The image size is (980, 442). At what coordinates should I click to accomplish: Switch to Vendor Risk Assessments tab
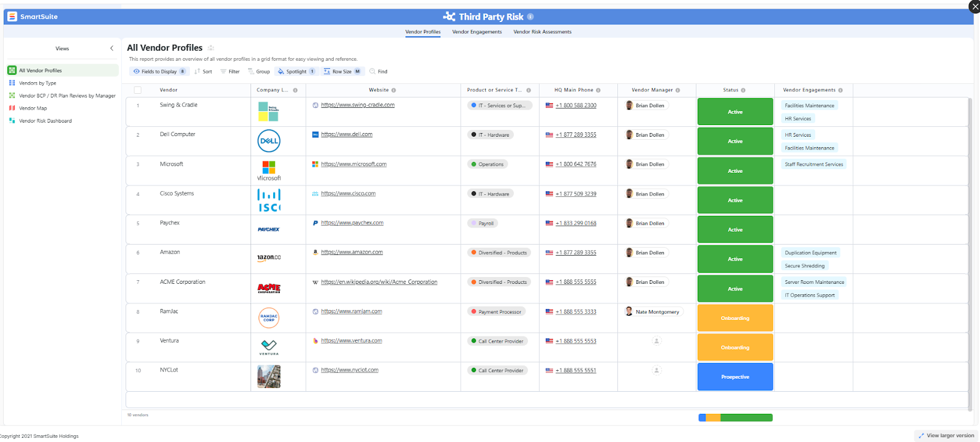coord(542,32)
